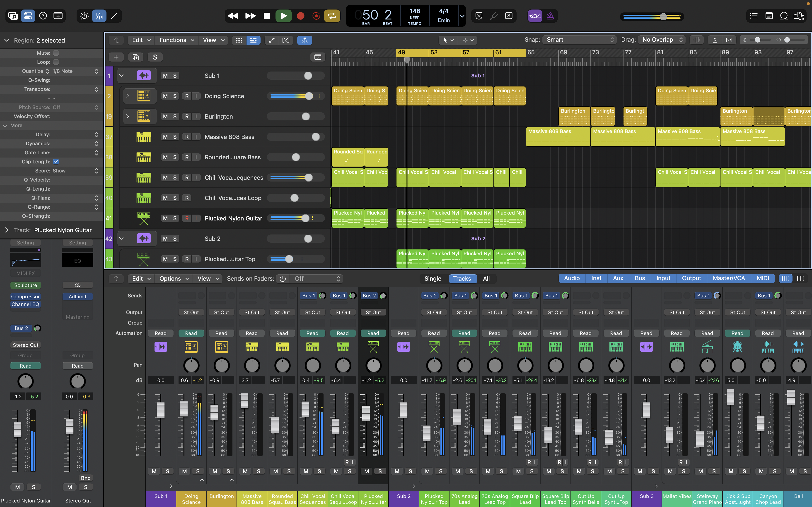Expand the Doing Science track stack

point(128,96)
